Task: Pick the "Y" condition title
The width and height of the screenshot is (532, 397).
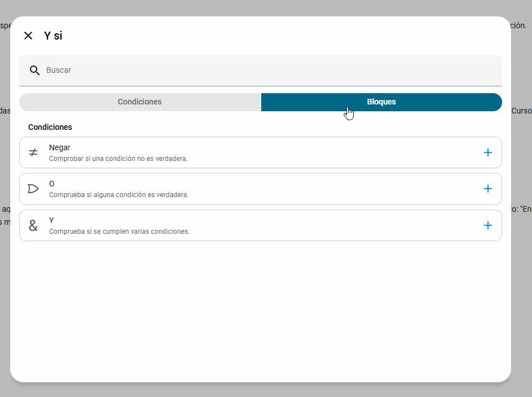Action: click(x=51, y=220)
